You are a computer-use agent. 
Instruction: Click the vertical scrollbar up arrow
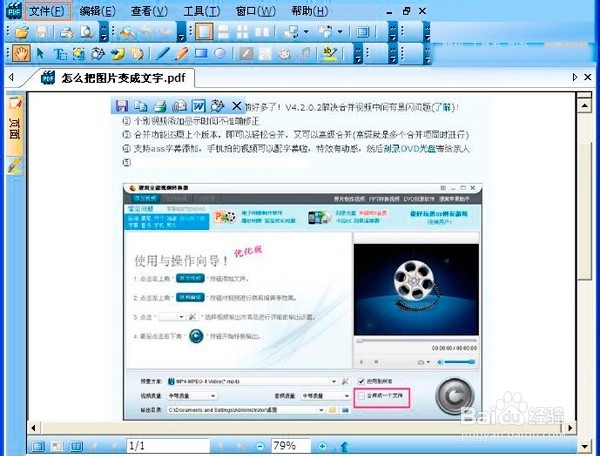pyautogui.click(x=584, y=105)
